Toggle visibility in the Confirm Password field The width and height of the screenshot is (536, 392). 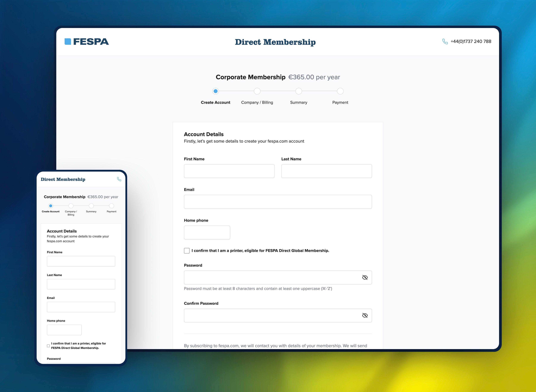365,315
